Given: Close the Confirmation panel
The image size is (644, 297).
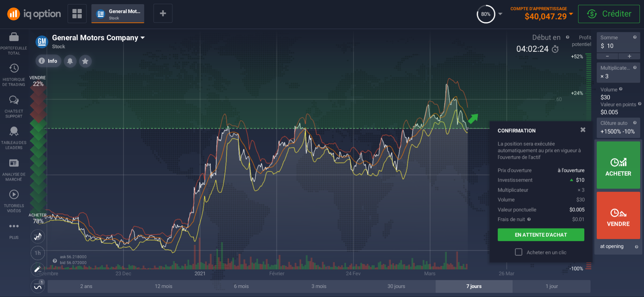Looking at the screenshot, I should pos(583,130).
